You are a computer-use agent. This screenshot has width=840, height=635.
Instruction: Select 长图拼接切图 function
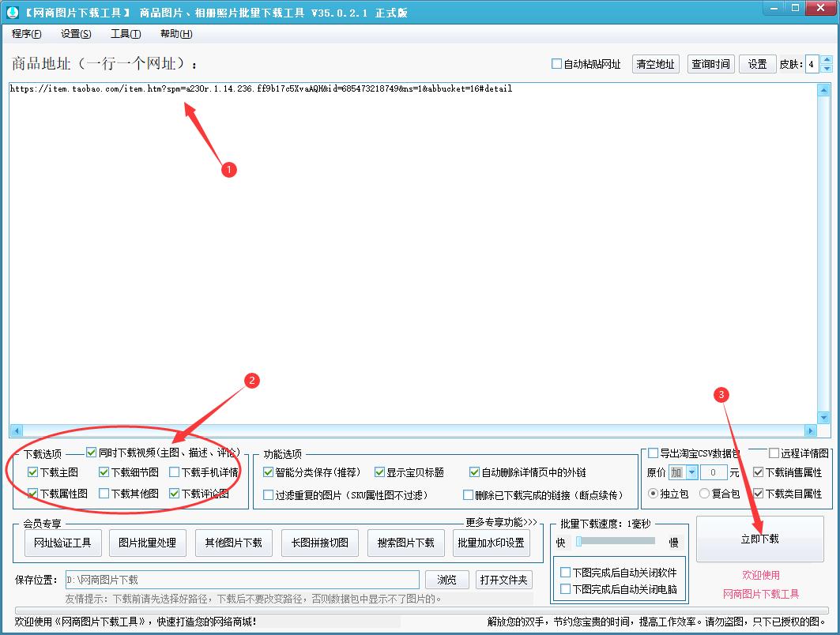tap(319, 543)
